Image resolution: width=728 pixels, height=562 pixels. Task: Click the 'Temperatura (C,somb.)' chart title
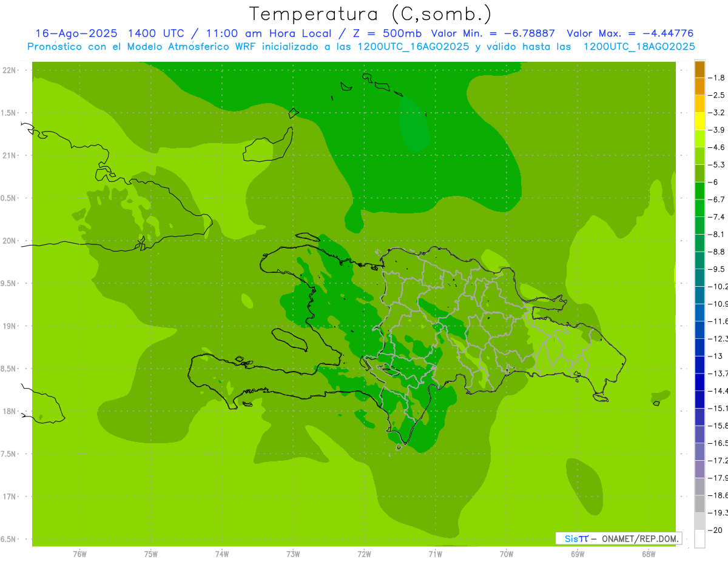(371, 15)
